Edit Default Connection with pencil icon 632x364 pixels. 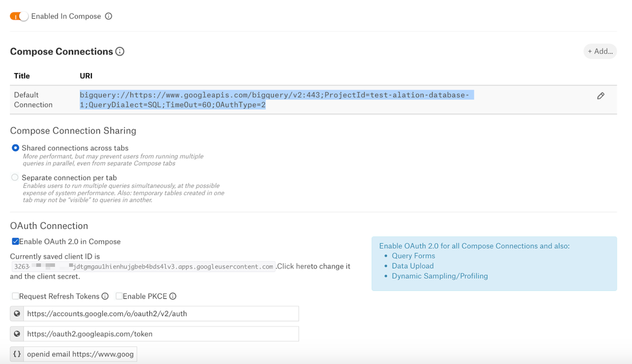(600, 96)
